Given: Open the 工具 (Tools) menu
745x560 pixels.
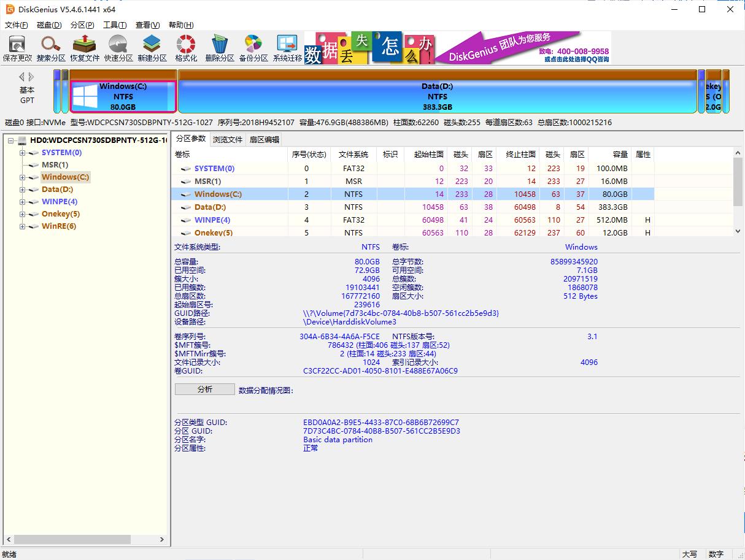Looking at the screenshot, I should (115, 25).
